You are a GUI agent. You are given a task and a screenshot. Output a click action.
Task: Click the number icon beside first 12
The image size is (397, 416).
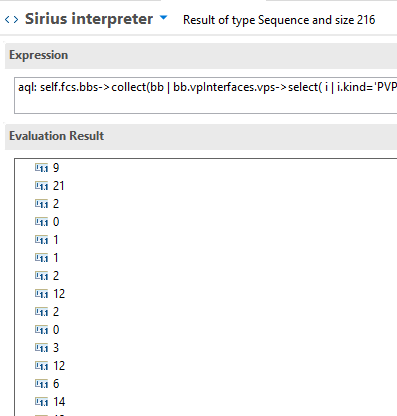click(42, 294)
